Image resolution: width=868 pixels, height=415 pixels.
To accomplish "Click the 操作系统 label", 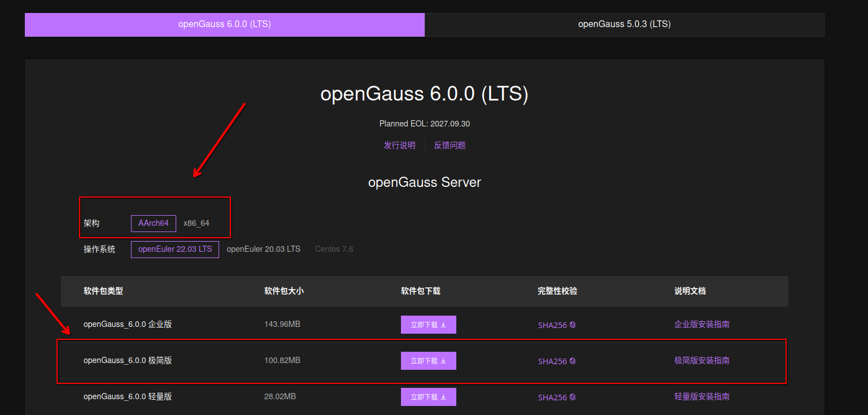I will 99,250.
